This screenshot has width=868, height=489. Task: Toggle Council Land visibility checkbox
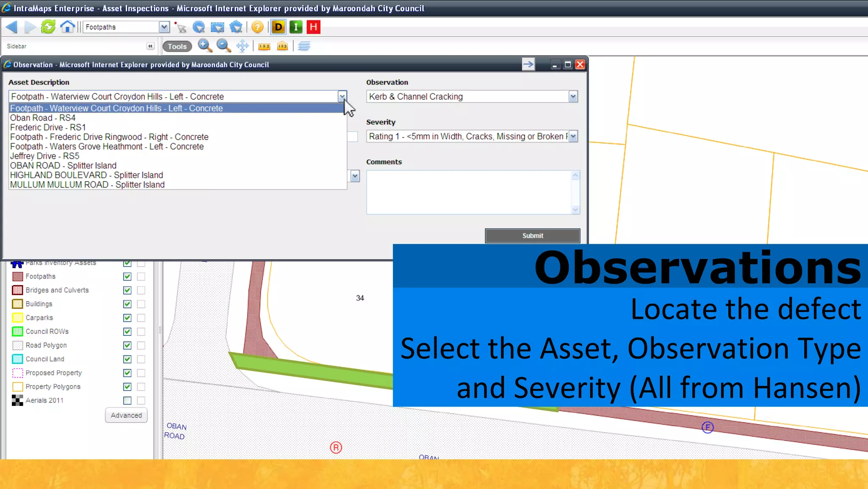(127, 359)
